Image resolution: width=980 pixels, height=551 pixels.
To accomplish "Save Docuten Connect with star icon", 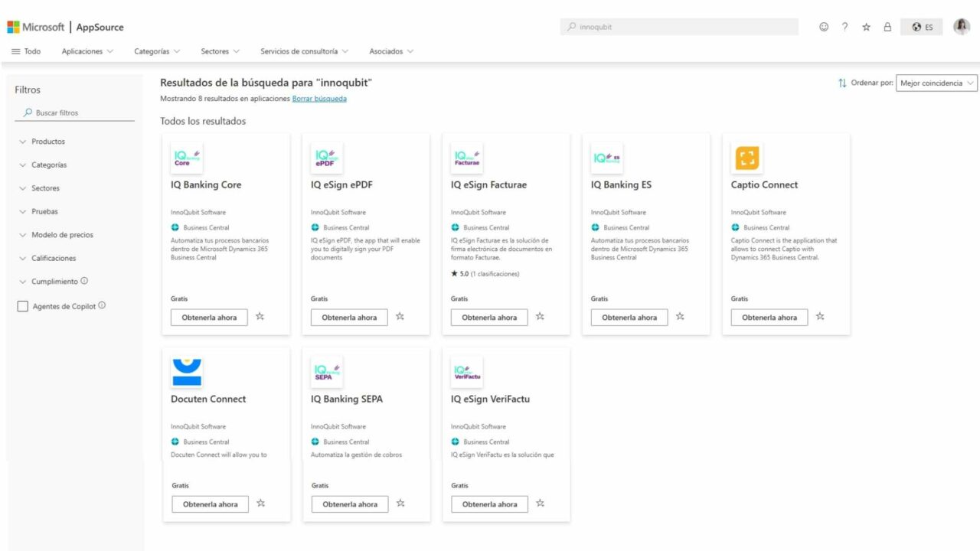I will (260, 503).
